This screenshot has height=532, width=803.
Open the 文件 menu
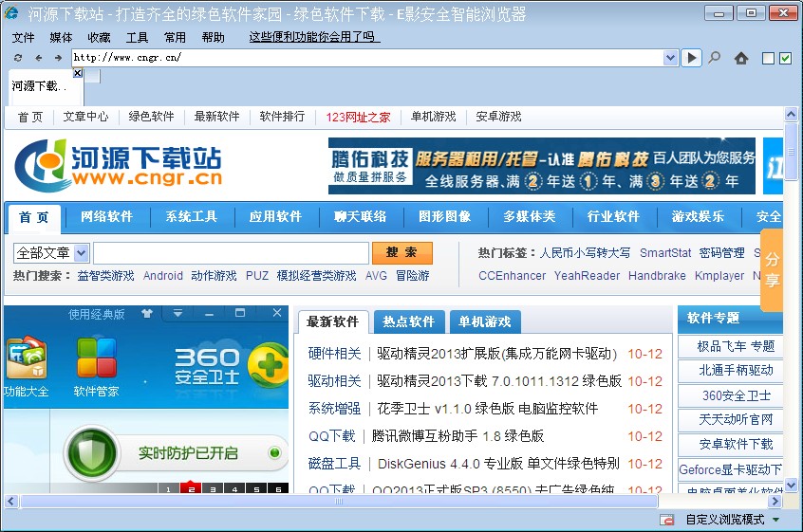pyautogui.click(x=23, y=37)
